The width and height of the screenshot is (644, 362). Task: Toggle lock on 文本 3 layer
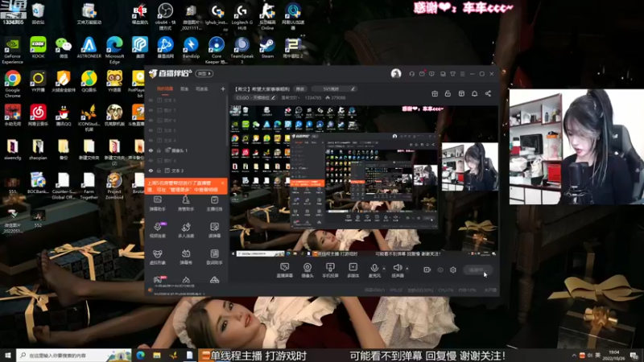(159, 171)
